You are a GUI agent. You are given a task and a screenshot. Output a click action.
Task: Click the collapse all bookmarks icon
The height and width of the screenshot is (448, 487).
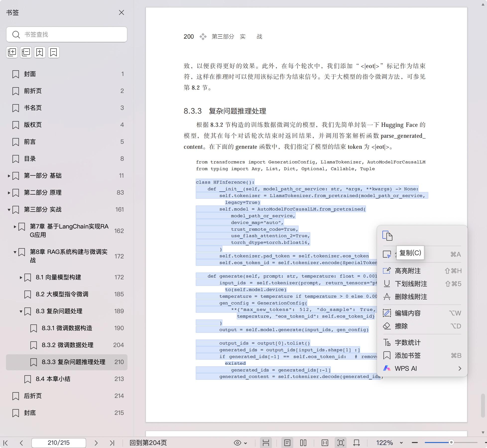pyautogui.click(x=26, y=52)
